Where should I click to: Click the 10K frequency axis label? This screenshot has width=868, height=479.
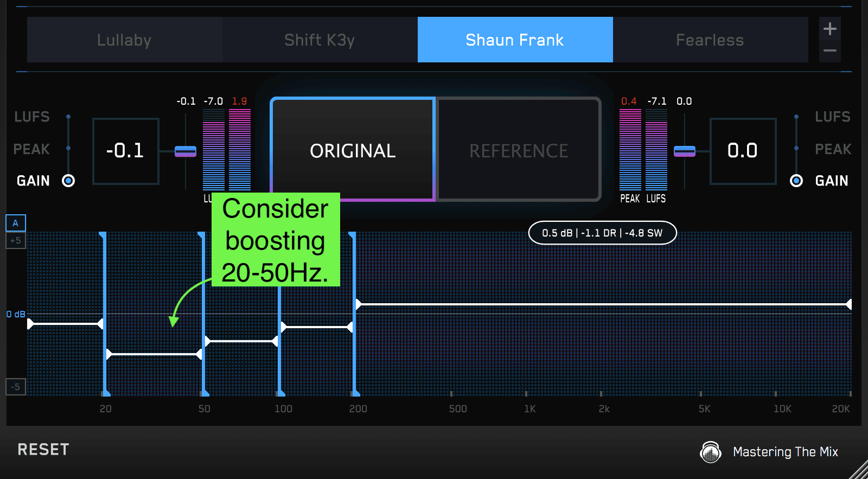(782, 408)
